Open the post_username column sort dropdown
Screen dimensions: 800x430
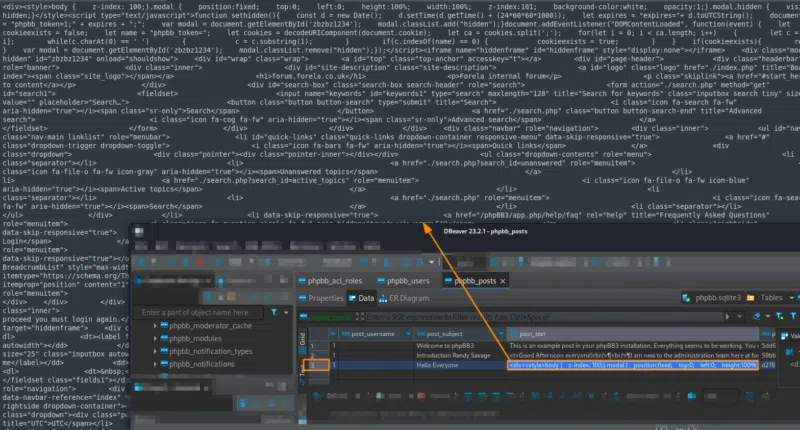409,334
